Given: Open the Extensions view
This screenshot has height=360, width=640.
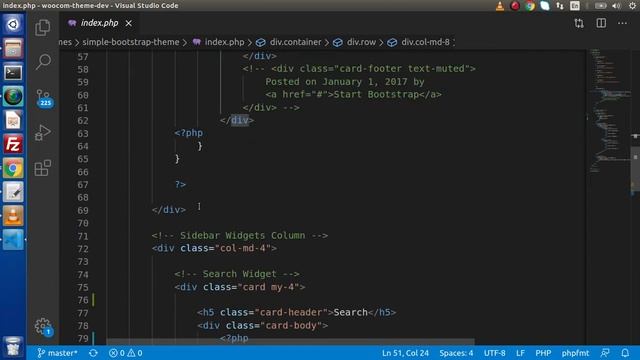Looking at the screenshot, I should pyautogui.click(x=43, y=167).
